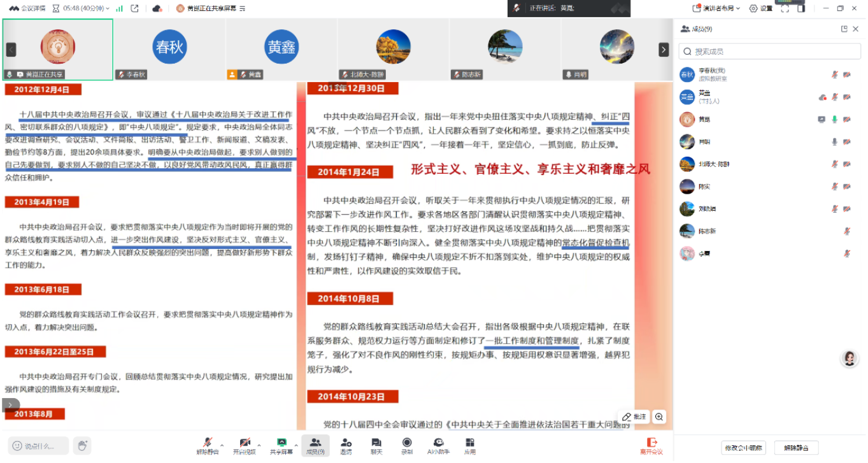Click the 共享屏幕 share screen icon
868x463 pixels.
click(281, 445)
